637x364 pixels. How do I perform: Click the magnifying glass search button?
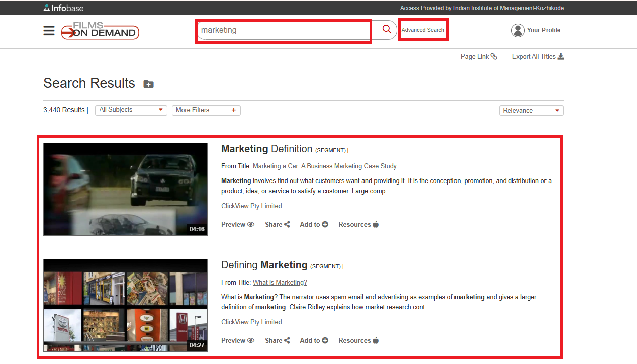387,30
